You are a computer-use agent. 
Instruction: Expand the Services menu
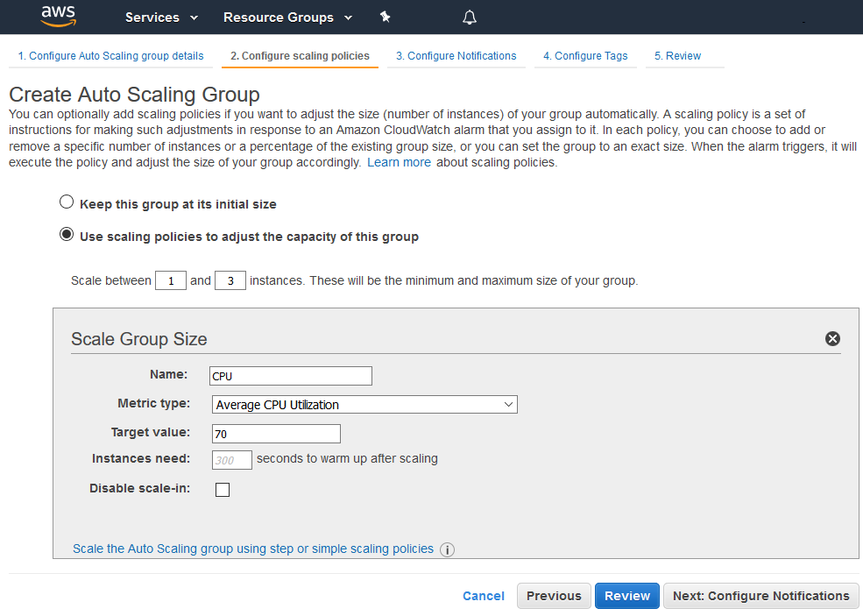coord(161,18)
